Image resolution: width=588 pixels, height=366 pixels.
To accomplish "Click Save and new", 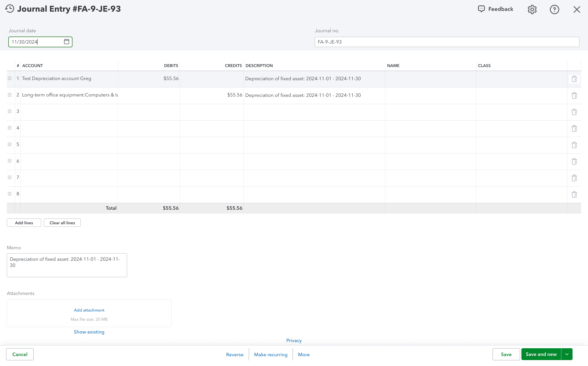I will [x=541, y=354].
